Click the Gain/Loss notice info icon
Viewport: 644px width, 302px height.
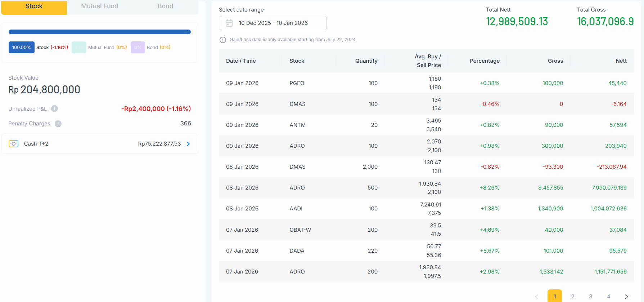pos(223,40)
